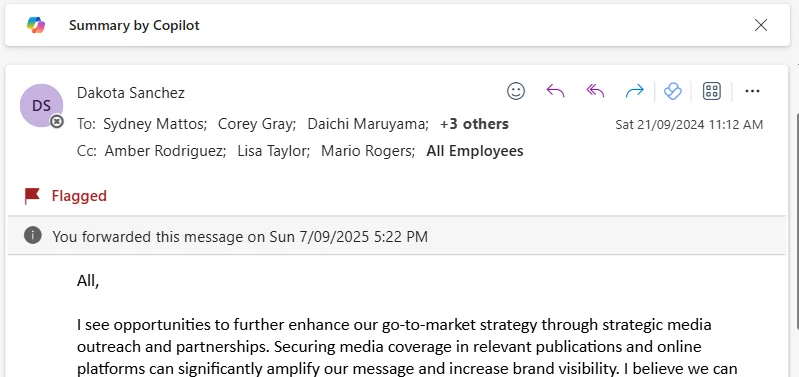Open Cc recipient Amber Rodriguez
The height and width of the screenshot is (377, 799).
(165, 151)
